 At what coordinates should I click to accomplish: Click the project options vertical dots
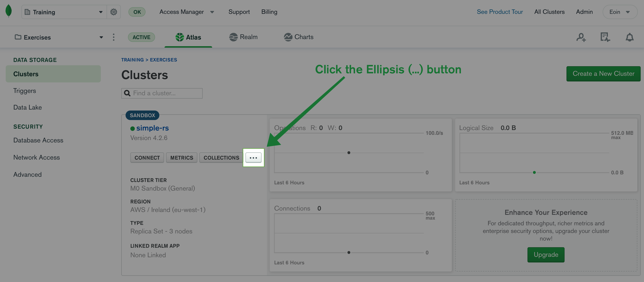coord(113,37)
